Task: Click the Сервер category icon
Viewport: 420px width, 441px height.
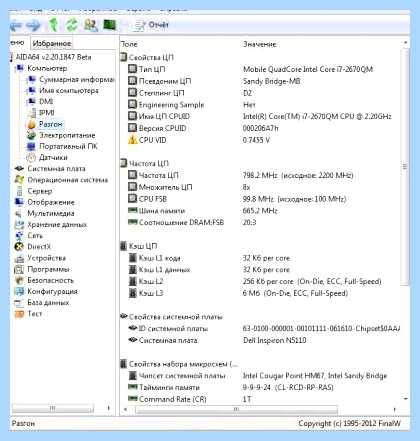Action: (19, 191)
